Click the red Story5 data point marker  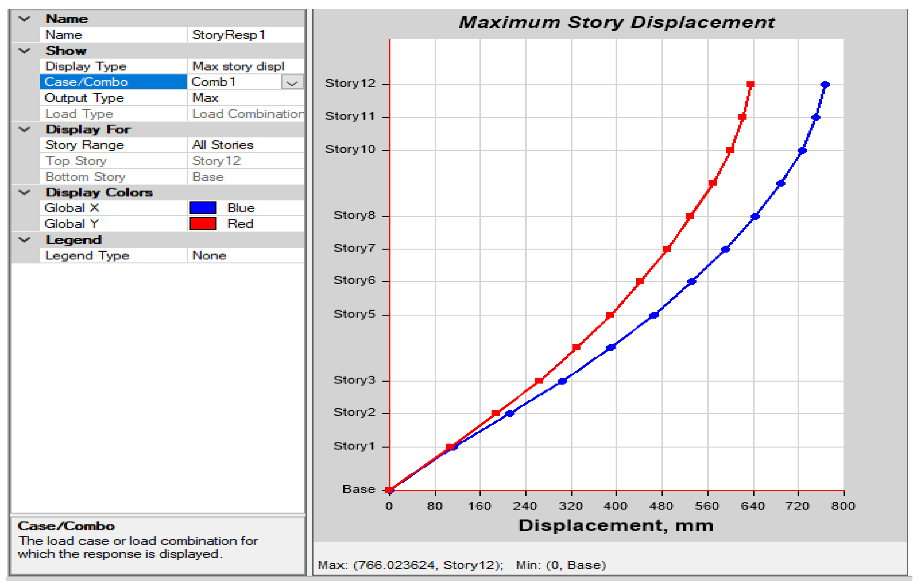pyautogui.click(x=610, y=315)
